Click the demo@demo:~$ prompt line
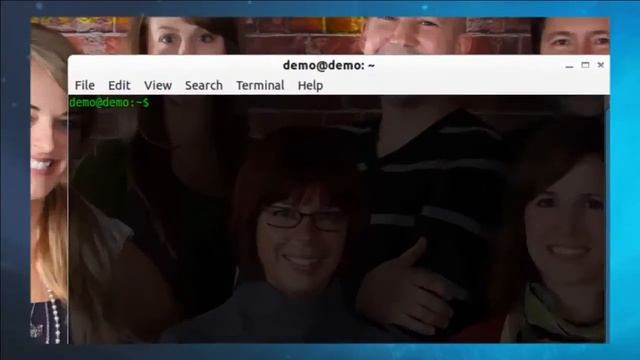Viewport: 640px width, 360px height. tap(109, 102)
